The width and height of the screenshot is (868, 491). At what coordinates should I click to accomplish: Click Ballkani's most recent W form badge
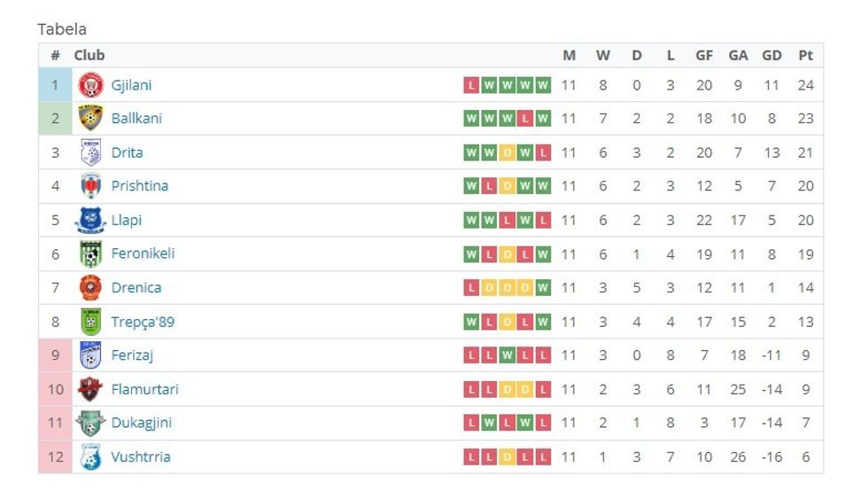pos(543,119)
